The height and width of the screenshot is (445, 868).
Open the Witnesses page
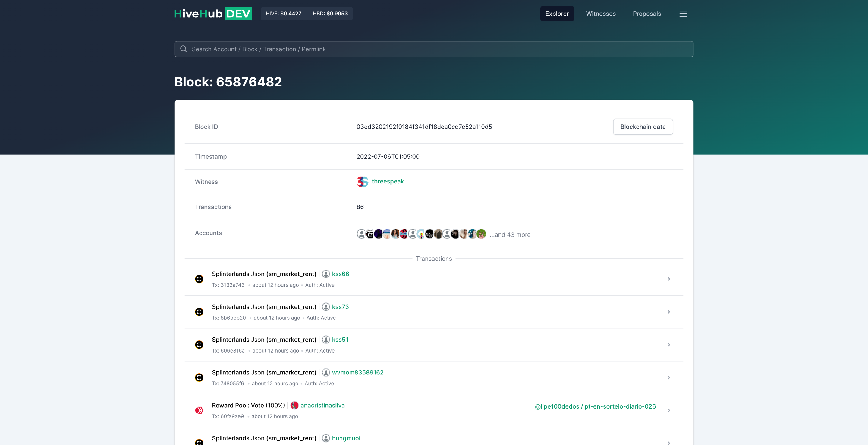[x=601, y=14]
